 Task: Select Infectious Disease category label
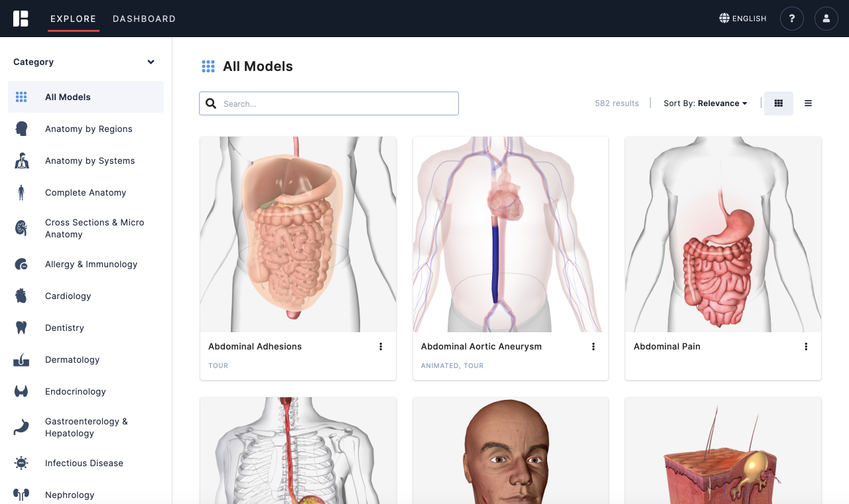click(x=84, y=463)
